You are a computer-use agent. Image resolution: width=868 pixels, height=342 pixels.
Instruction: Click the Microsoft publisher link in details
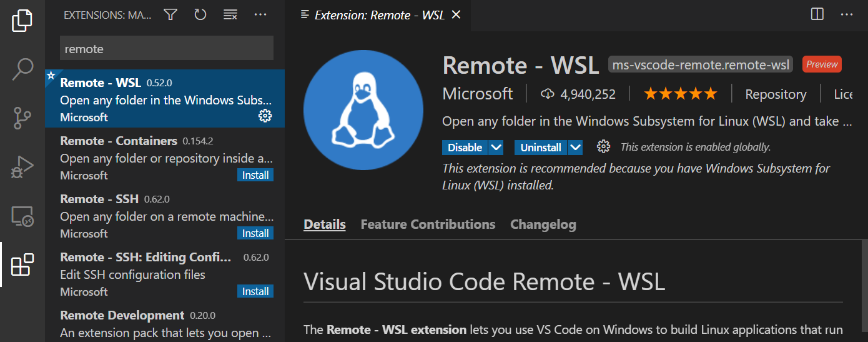point(478,94)
